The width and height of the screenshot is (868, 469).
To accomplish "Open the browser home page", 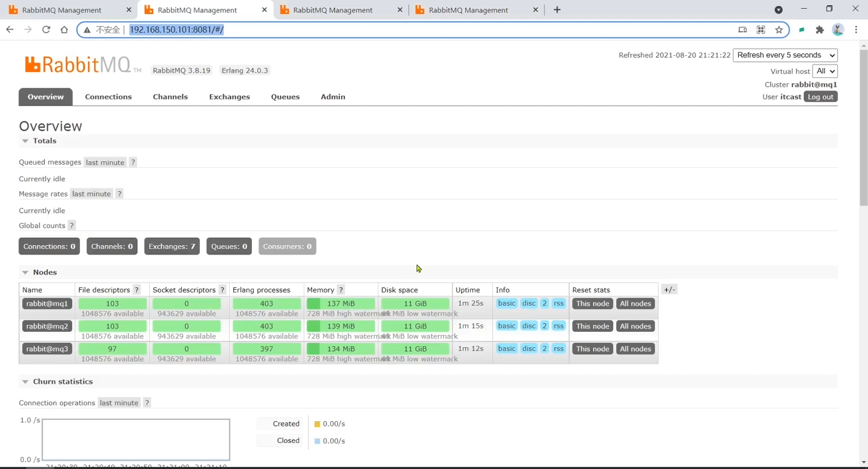I will 64,29.
